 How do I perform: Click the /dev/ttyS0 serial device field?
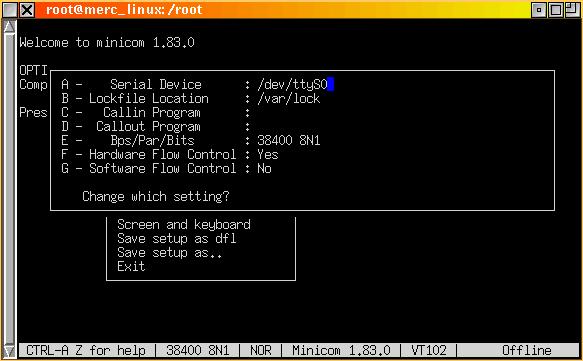coord(295,84)
